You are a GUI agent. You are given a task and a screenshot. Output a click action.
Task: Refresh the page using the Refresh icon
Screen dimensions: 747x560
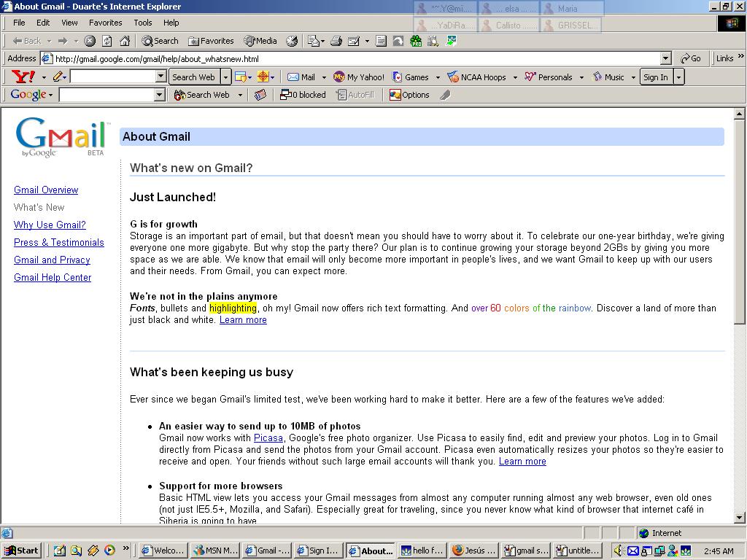tap(107, 41)
